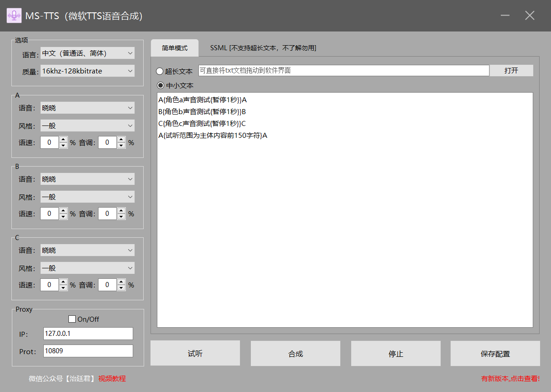Click the MS-TTS microphone app icon
551x392 pixels.
tap(14, 16)
